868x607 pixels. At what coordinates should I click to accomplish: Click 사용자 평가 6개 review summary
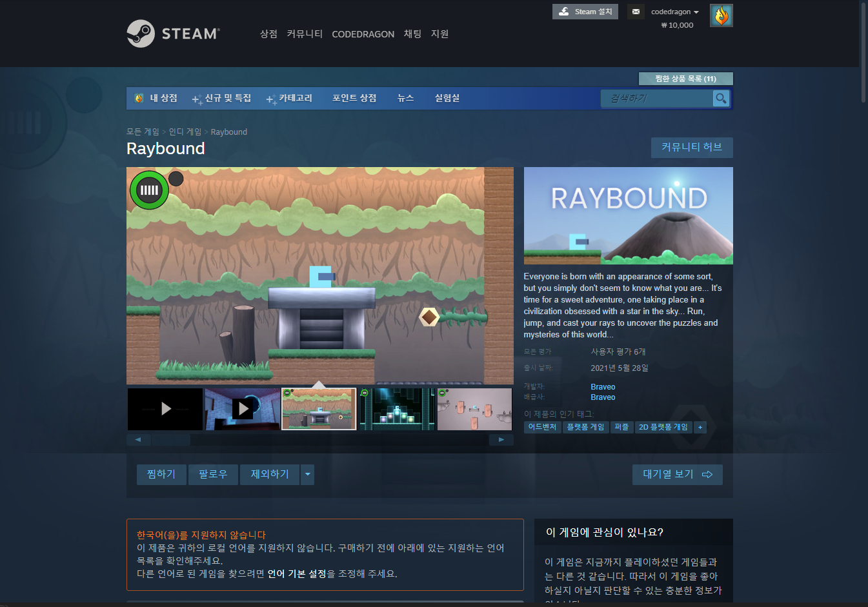(618, 352)
